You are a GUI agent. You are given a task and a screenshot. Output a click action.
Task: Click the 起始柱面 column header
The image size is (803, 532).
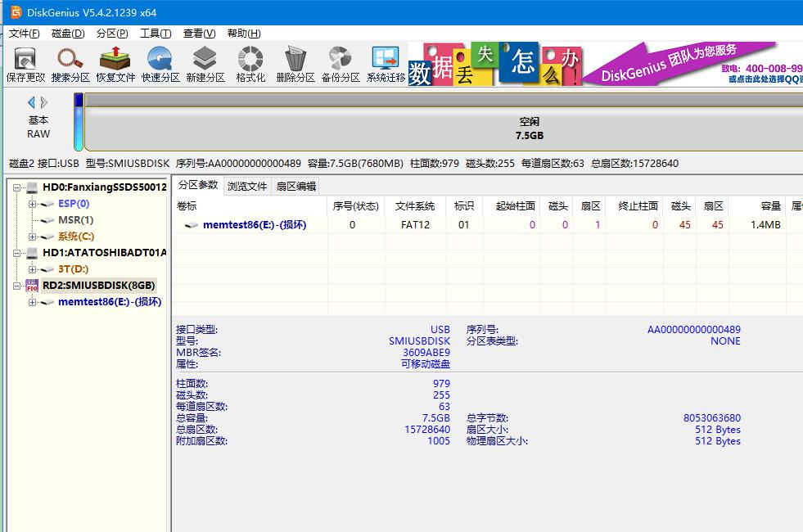pyautogui.click(x=512, y=205)
